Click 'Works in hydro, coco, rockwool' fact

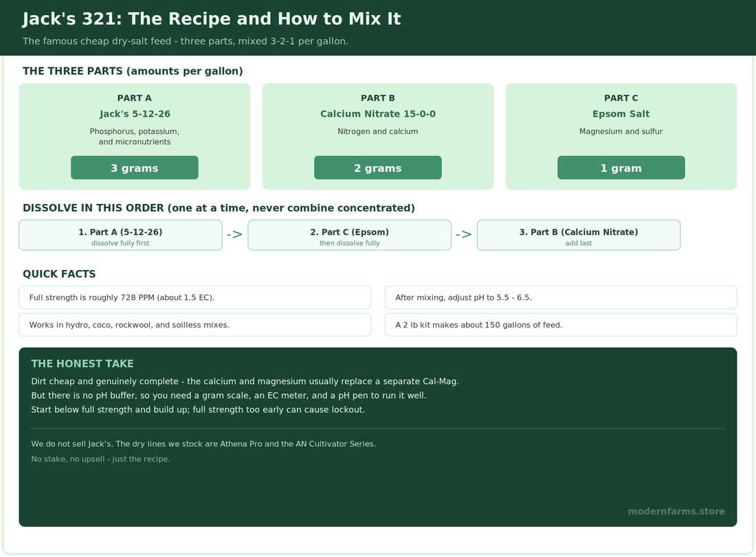[x=194, y=325]
